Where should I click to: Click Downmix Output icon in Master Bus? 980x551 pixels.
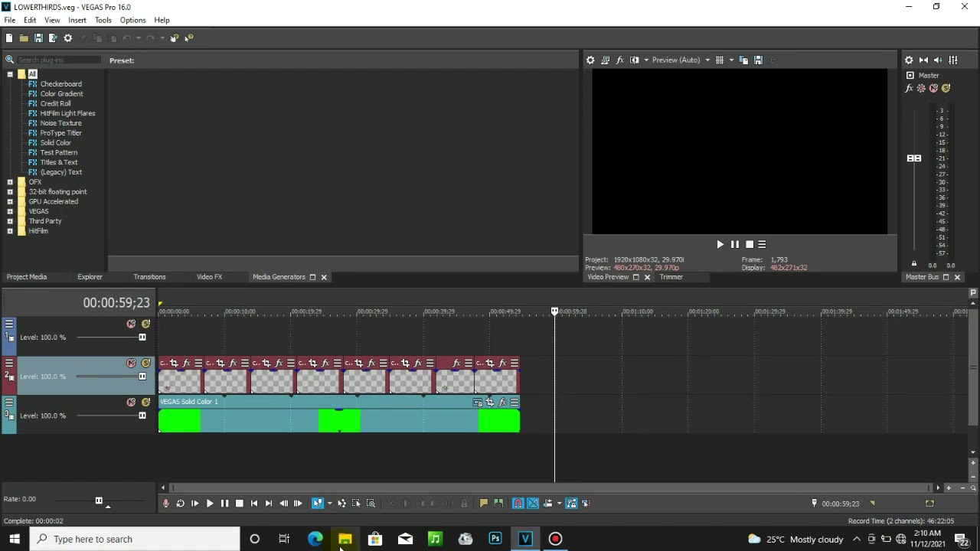coord(923,60)
